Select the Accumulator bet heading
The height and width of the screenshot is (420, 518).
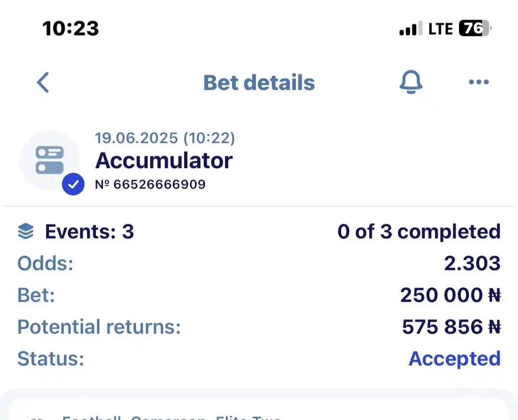click(164, 161)
